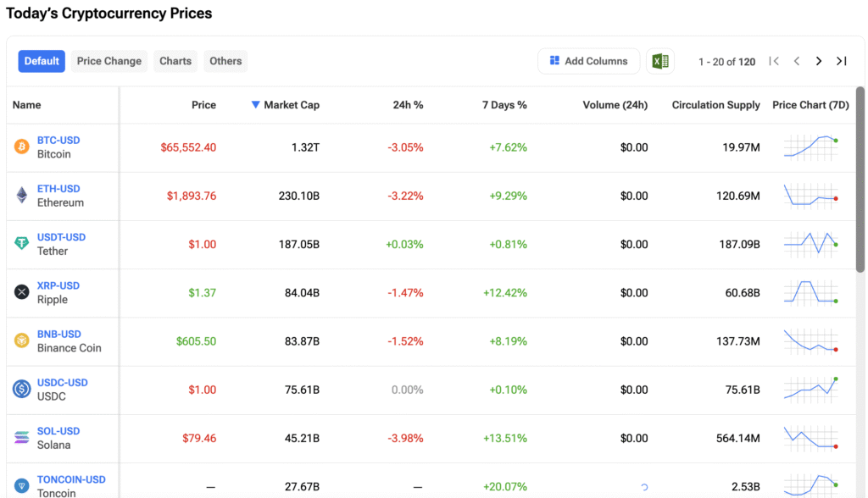Viewport: 868px width, 498px height.
Task: Switch to the Price Change tab
Action: click(108, 61)
